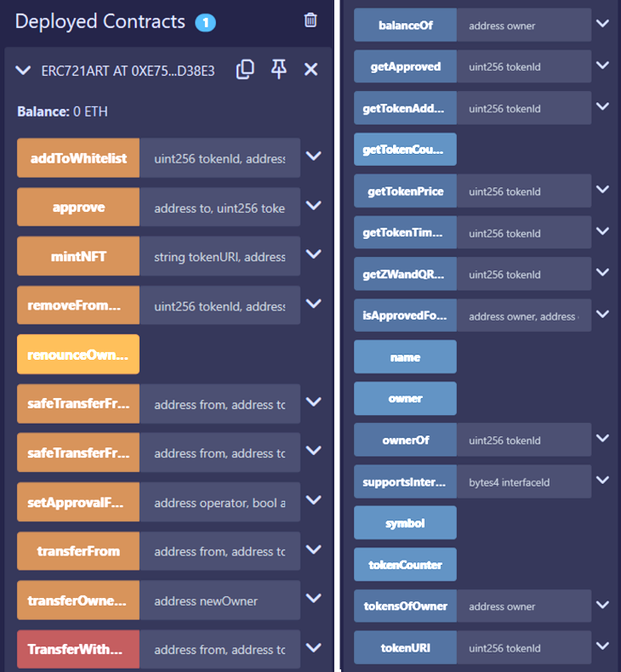Expand balanceOf parameters chevron
The image size is (621, 672).
coord(602,24)
